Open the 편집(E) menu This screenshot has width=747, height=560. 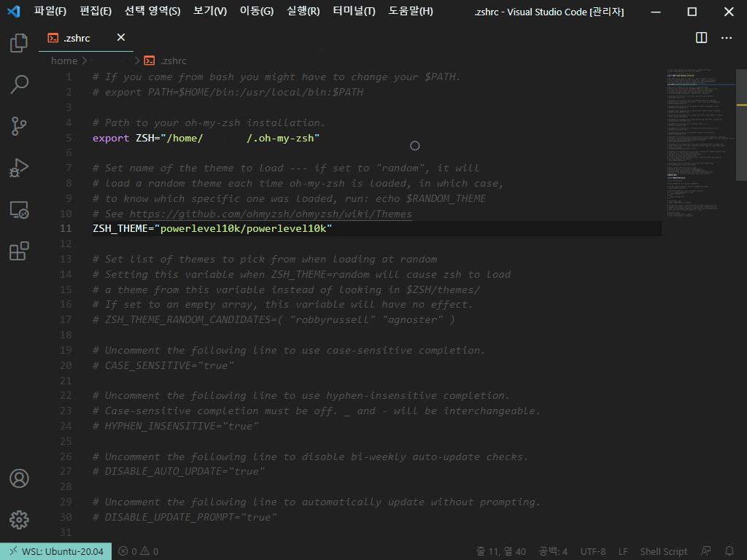pyautogui.click(x=96, y=11)
